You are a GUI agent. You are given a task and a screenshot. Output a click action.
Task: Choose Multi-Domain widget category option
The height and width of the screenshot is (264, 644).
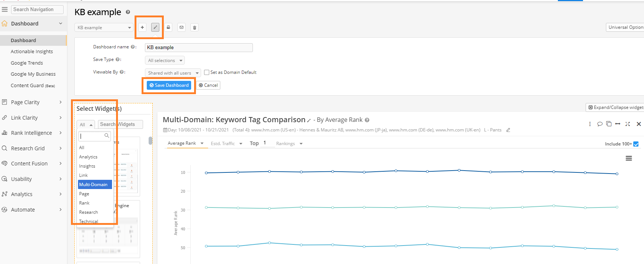pos(93,185)
